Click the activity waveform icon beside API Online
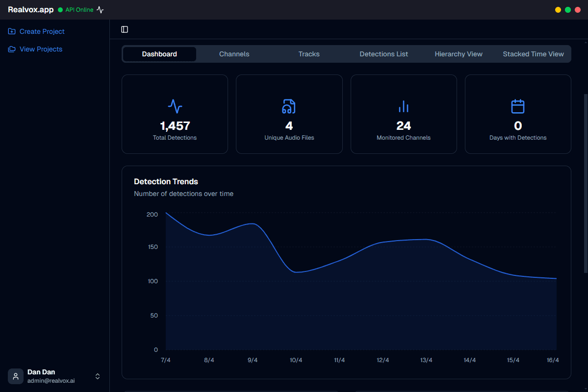Screen dimensions: 588x392 [100, 9]
